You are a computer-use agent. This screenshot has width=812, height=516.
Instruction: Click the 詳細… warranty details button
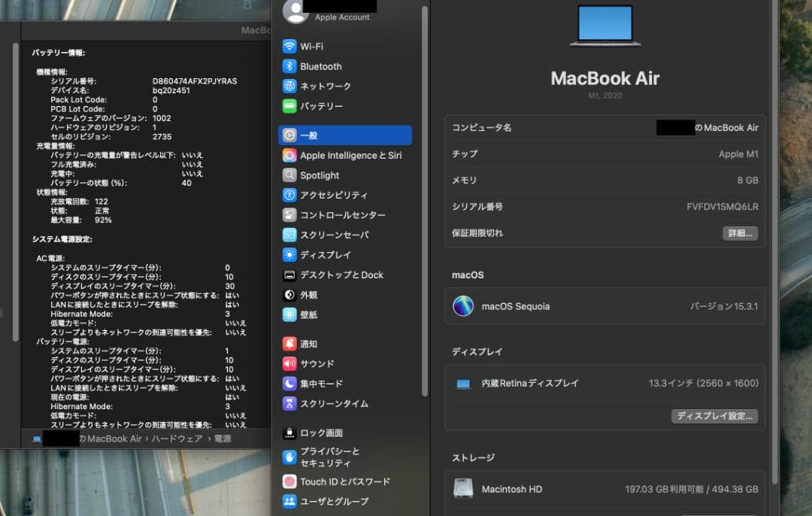pyautogui.click(x=739, y=233)
